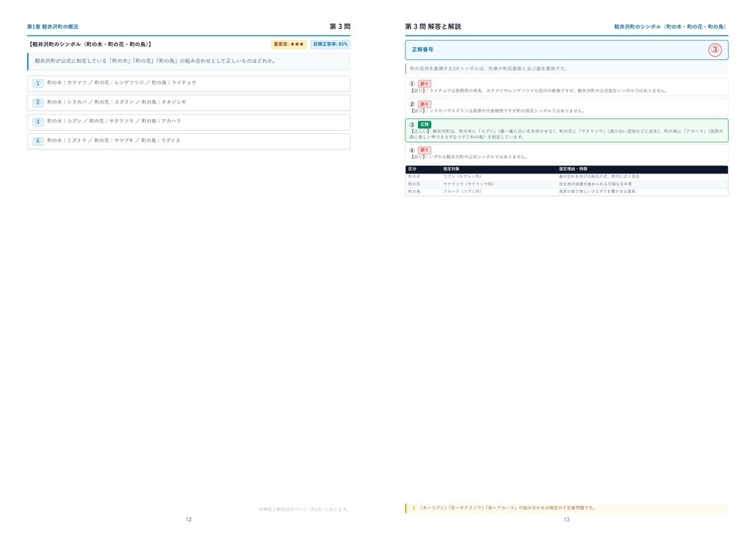Click the 区分 table column header
The width and height of the screenshot is (756, 535).
(412, 169)
